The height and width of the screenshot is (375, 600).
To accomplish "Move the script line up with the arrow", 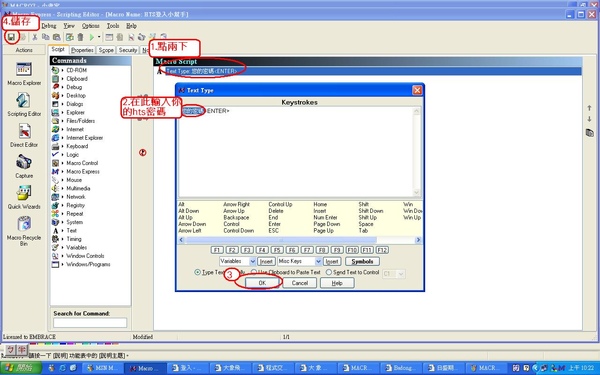I will [589, 108].
